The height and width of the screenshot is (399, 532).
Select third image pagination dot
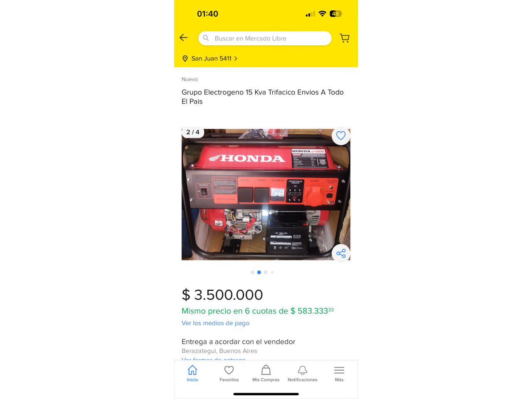[266, 272]
